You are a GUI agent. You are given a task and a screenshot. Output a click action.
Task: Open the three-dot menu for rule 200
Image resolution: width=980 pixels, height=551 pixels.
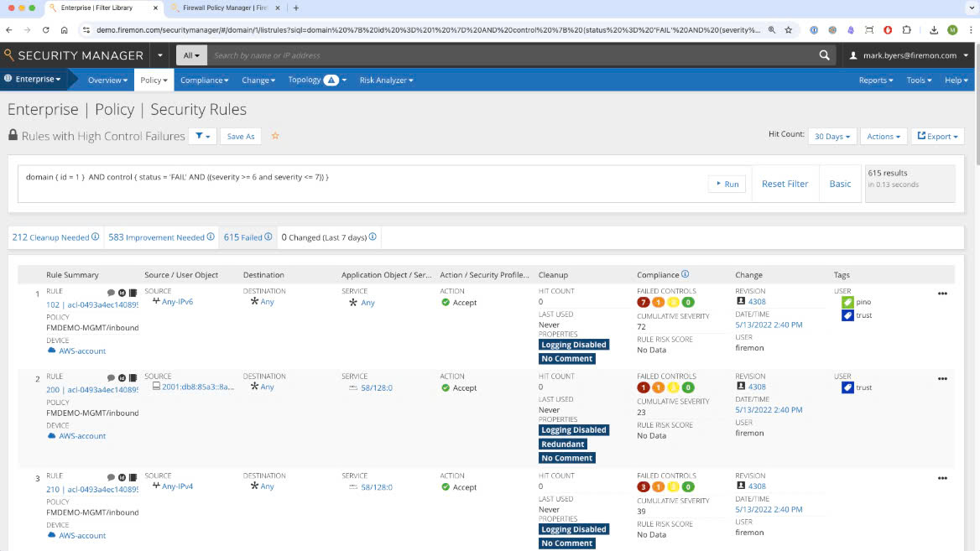[942, 378]
